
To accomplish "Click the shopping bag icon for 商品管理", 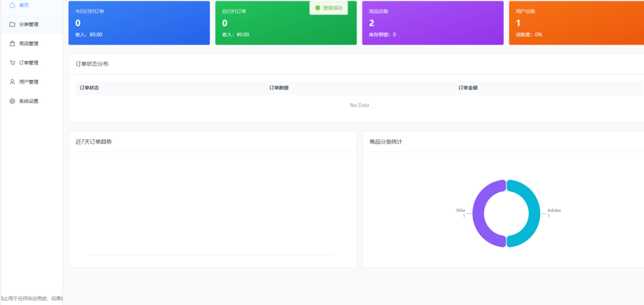I will pyautogui.click(x=12, y=43).
